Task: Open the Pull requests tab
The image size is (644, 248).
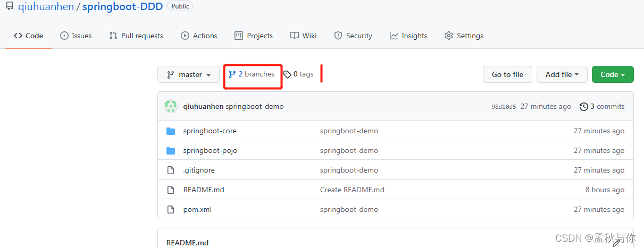Action: click(x=136, y=36)
